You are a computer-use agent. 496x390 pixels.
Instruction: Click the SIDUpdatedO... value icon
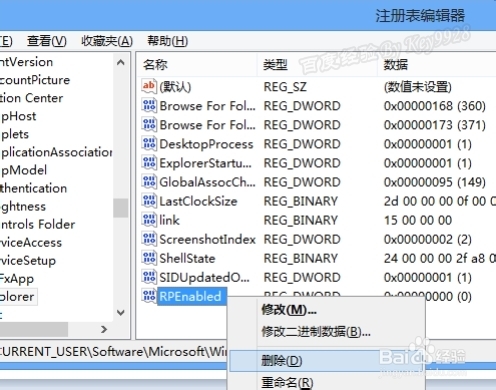(149, 277)
